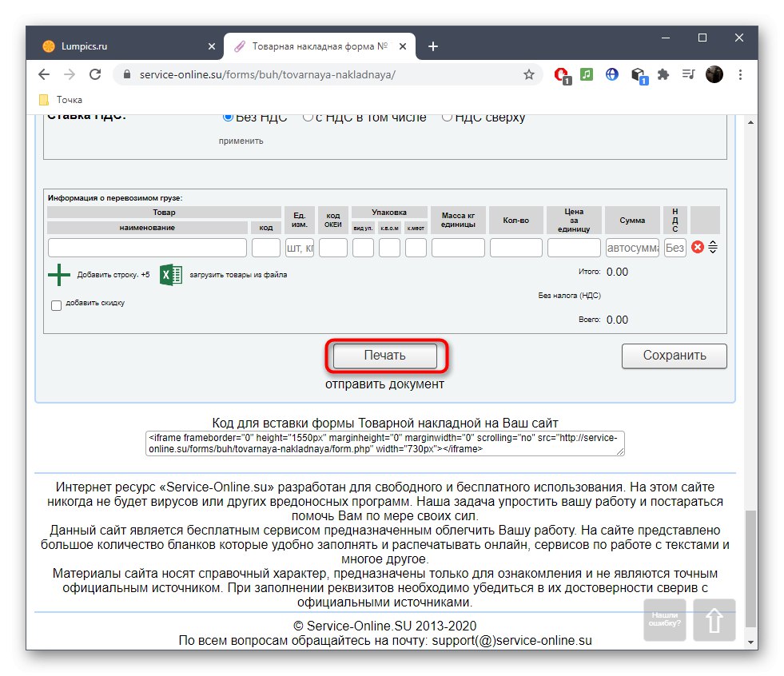Select the Без НДС radio button
Viewport: 784px width, 676px height.
coord(227,116)
